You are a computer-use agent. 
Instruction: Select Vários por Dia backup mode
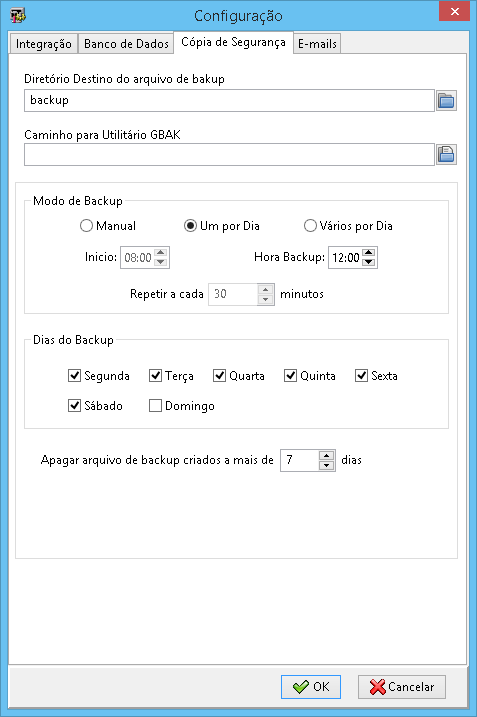click(x=348, y=226)
